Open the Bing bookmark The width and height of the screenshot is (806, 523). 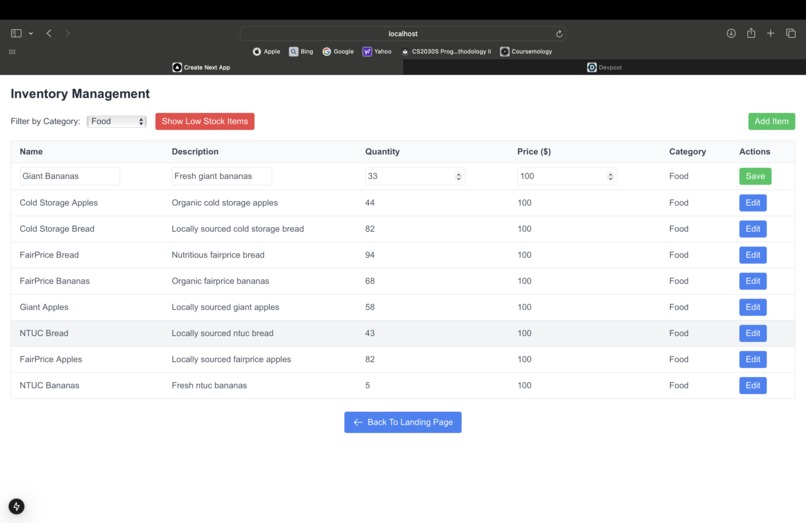(x=301, y=51)
